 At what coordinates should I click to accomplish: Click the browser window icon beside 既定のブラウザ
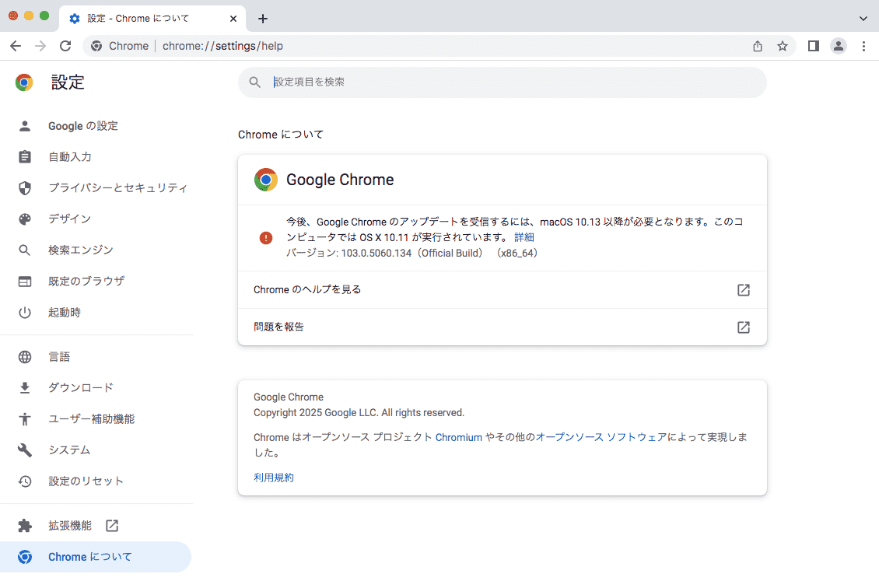click(25, 282)
